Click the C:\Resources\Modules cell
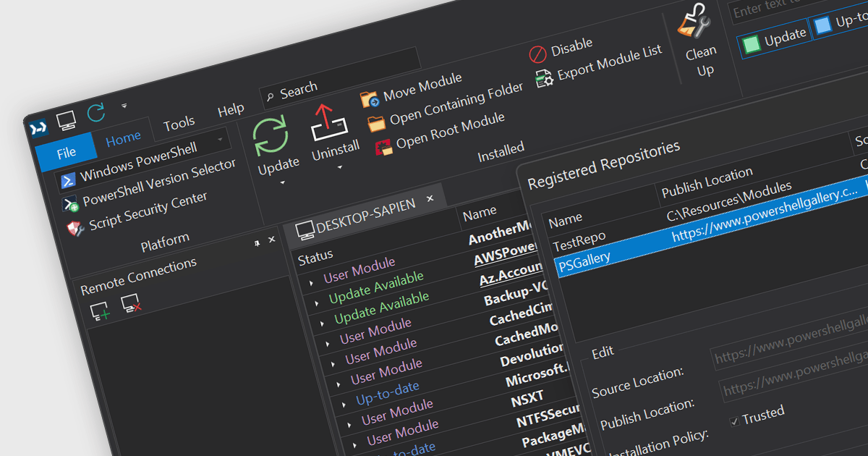The image size is (868, 456). click(x=729, y=201)
